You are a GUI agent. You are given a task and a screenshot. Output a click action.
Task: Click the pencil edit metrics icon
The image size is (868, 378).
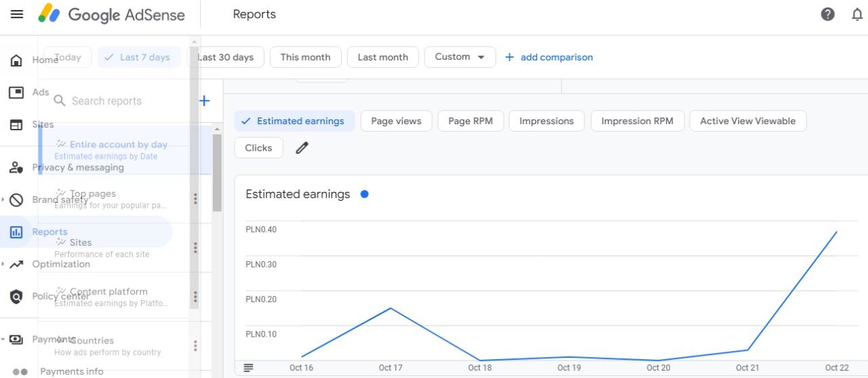click(x=302, y=147)
